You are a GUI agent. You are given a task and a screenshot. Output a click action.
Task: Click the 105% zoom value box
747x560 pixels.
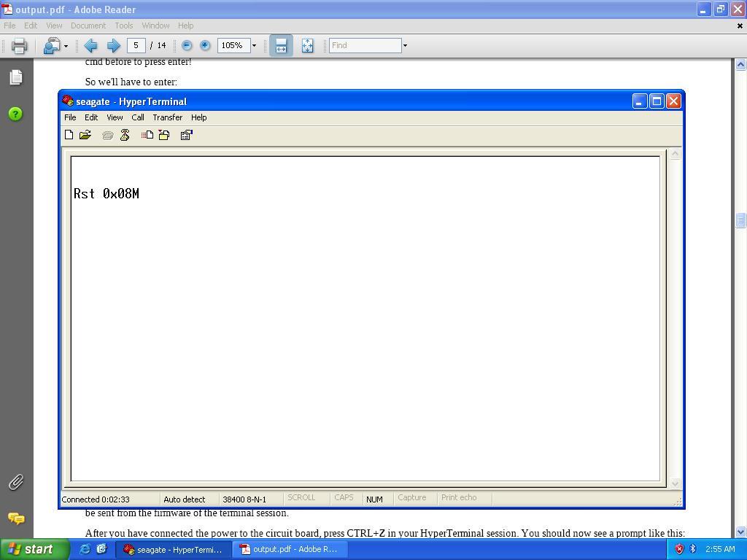pos(234,45)
